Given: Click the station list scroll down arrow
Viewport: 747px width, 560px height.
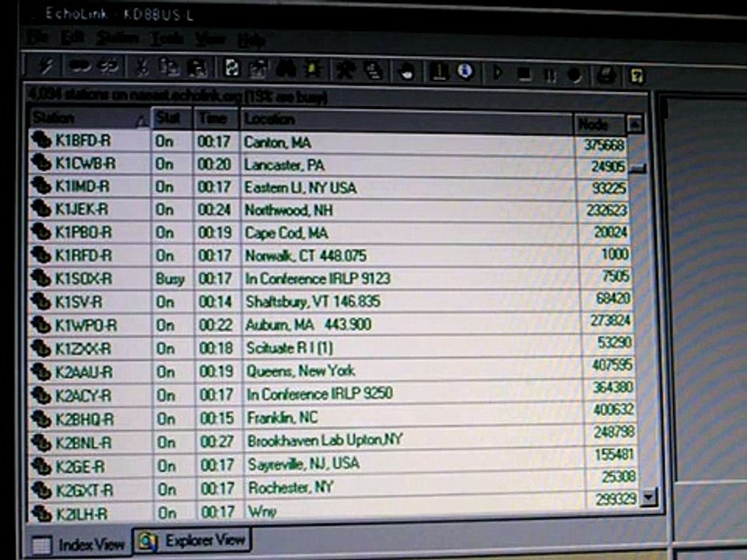Looking at the screenshot, I should click(649, 497).
